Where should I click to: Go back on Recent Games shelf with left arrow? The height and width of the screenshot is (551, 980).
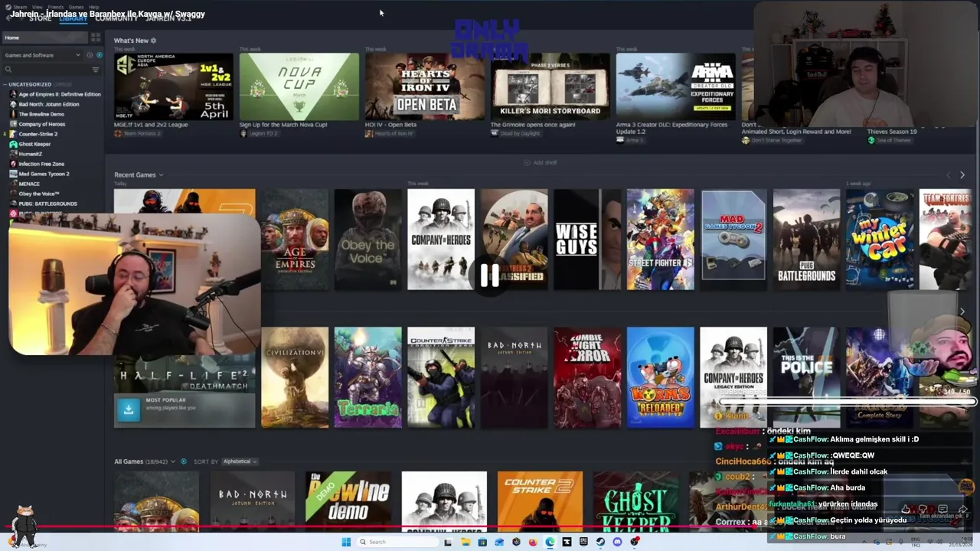coord(949,175)
